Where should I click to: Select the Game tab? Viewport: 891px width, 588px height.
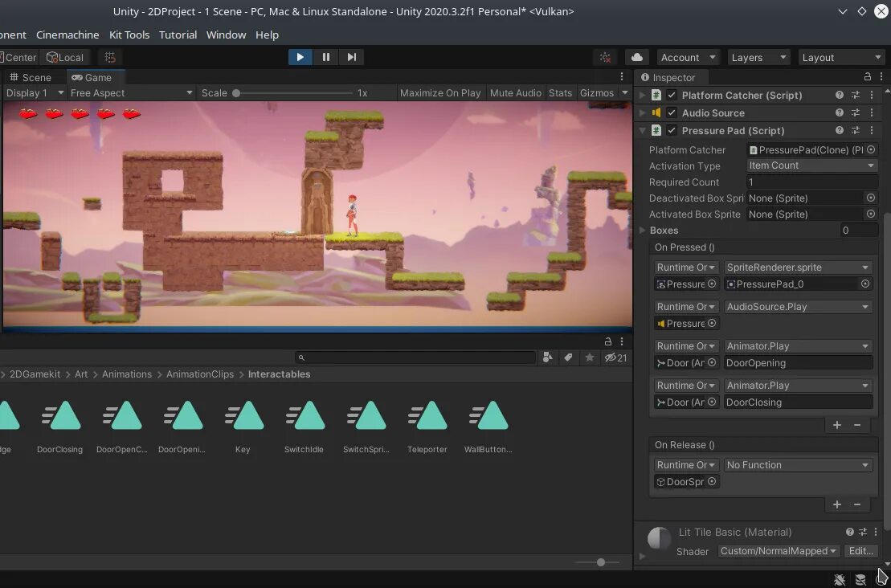(92, 77)
